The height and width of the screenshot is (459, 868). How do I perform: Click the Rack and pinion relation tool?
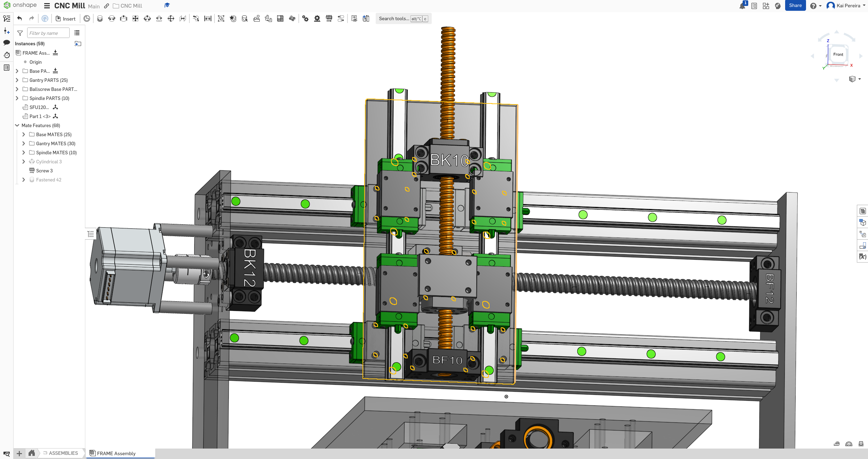tap(317, 18)
